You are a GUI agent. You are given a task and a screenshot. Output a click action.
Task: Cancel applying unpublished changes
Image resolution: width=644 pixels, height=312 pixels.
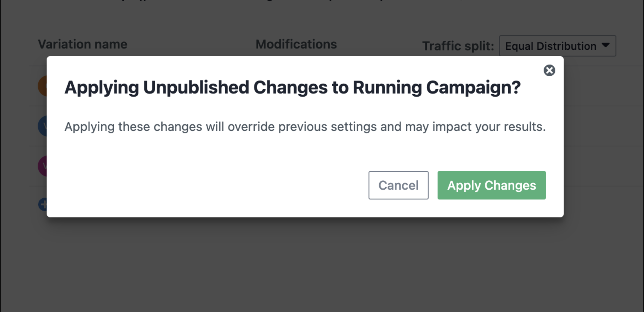tap(398, 185)
